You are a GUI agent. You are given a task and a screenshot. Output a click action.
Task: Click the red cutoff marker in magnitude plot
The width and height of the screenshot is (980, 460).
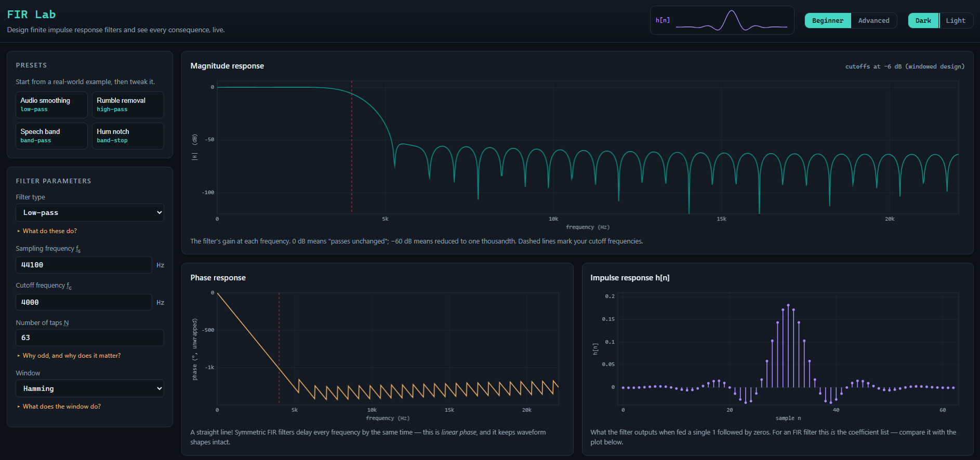pyautogui.click(x=352, y=146)
